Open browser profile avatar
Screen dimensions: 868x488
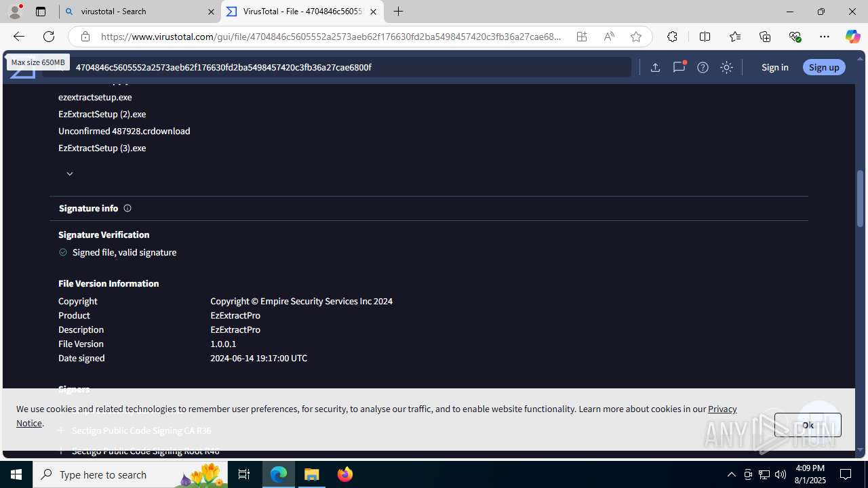[x=15, y=12]
